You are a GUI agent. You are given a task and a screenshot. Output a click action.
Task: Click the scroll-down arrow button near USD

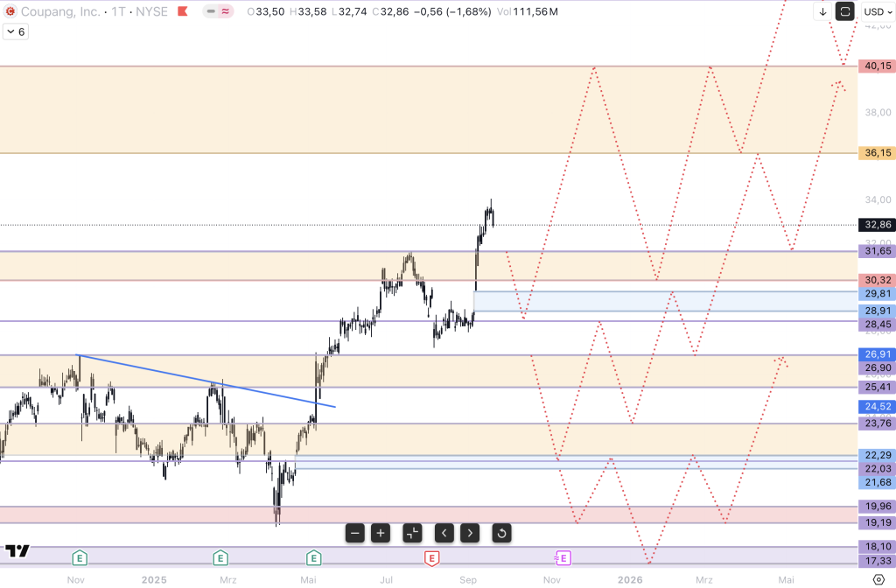(x=823, y=11)
